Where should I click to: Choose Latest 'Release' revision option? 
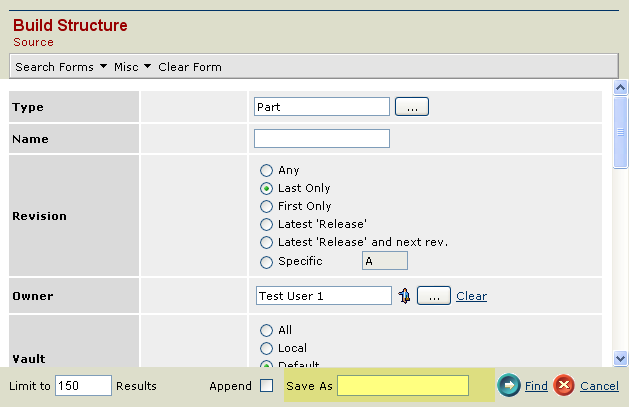click(267, 225)
